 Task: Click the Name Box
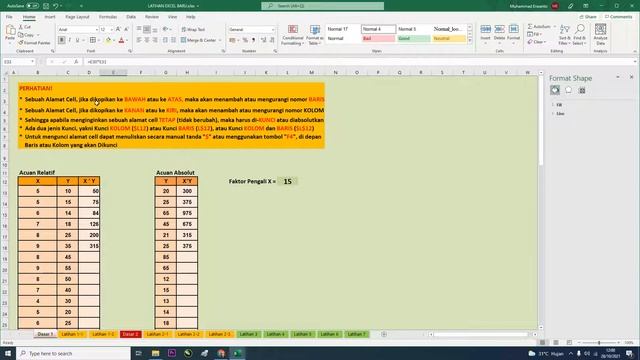click(19, 62)
